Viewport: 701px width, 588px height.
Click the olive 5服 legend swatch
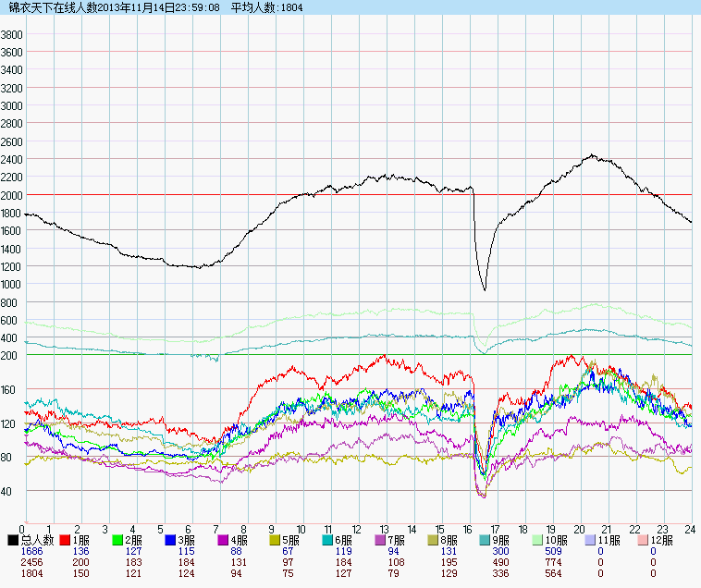[x=276, y=539]
